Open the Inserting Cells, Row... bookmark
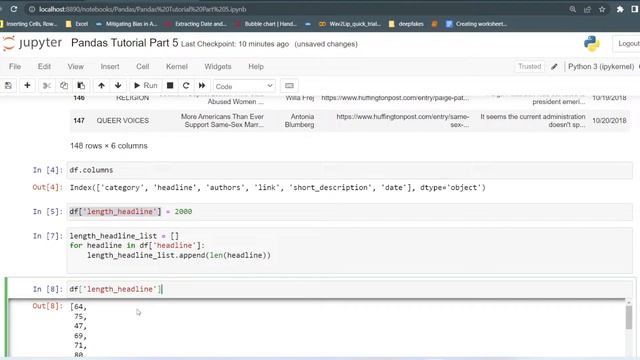The width and height of the screenshot is (640, 360). [x=29, y=24]
